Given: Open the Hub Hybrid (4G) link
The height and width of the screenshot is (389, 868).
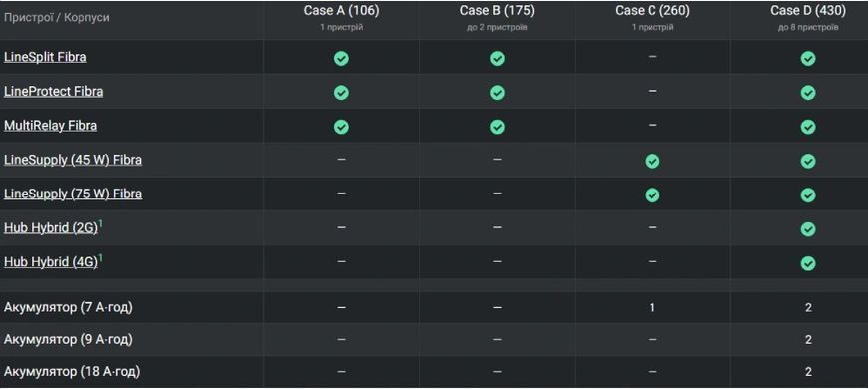Looking at the screenshot, I should 50,263.
